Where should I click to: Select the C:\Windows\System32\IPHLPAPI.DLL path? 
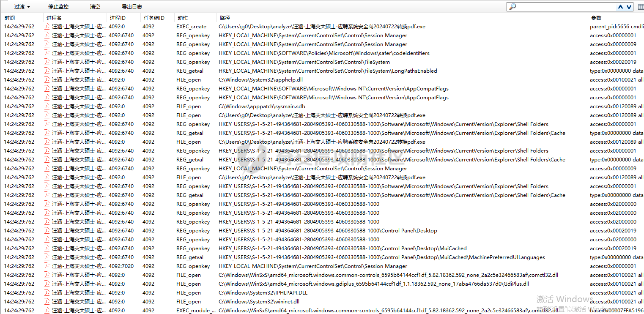(x=263, y=292)
